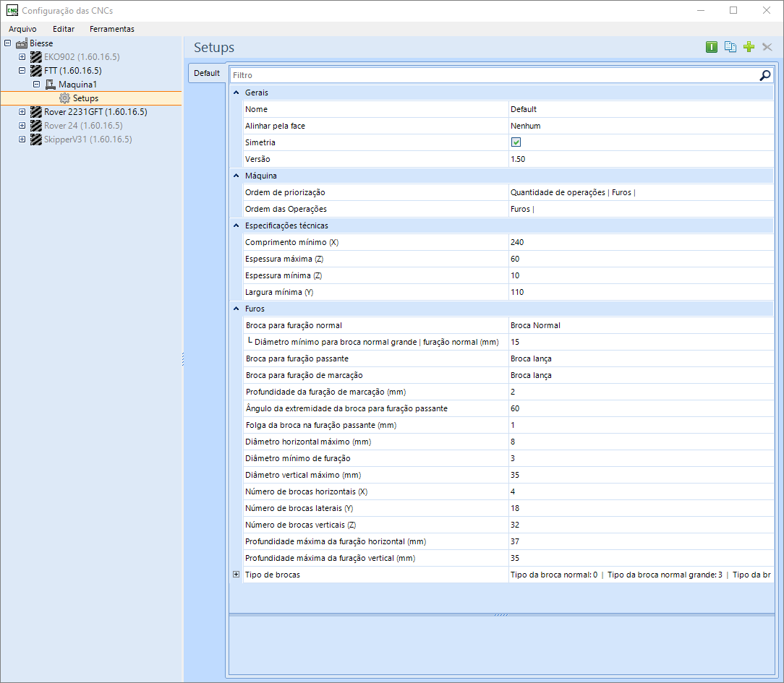The height and width of the screenshot is (683, 784).
Task: Click the Setups gear icon in the tree
Action: tap(64, 98)
